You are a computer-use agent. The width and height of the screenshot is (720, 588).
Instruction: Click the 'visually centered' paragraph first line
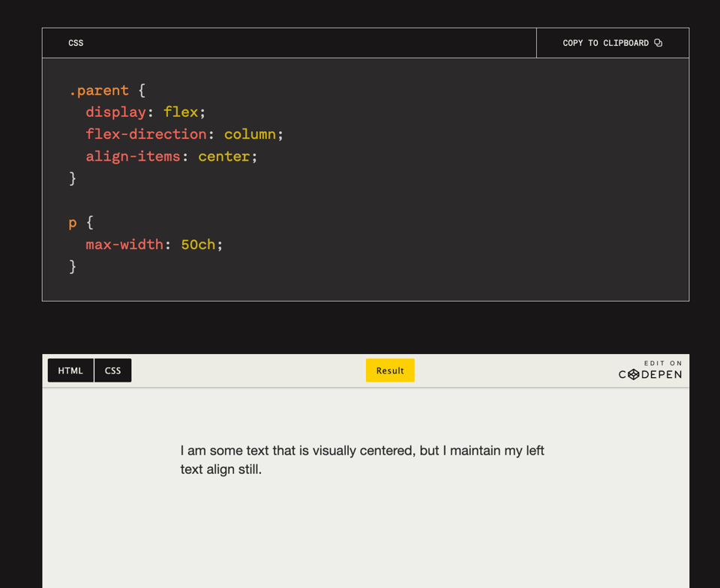pyautogui.click(x=362, y=451)
